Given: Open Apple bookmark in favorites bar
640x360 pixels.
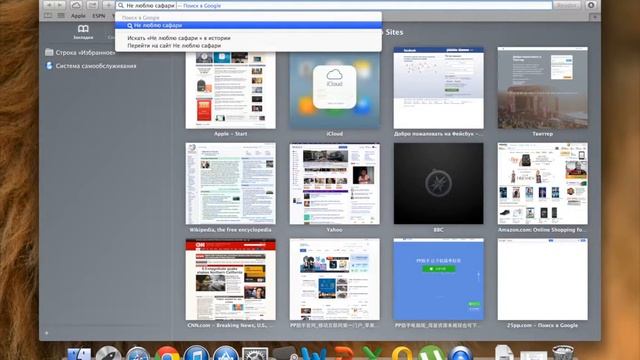Looking at the screenshot, I should click(78, 16).
